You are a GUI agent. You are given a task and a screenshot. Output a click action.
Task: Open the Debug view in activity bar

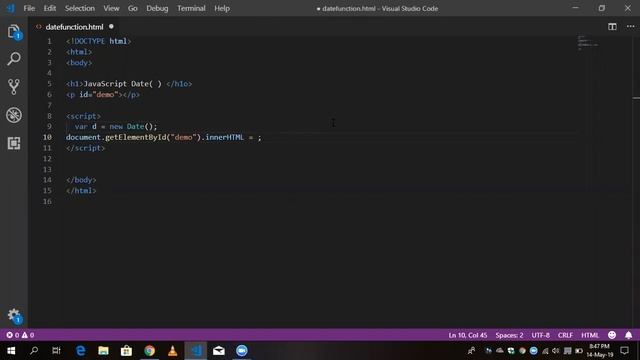coord(14,115)
